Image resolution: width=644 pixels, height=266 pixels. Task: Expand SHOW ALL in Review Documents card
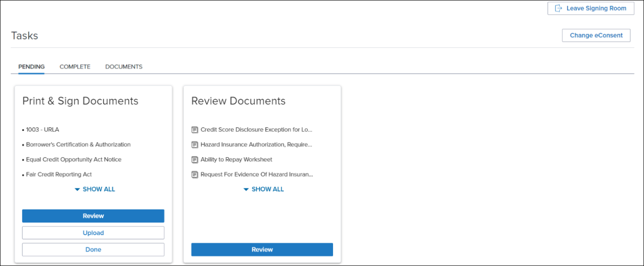266,189
